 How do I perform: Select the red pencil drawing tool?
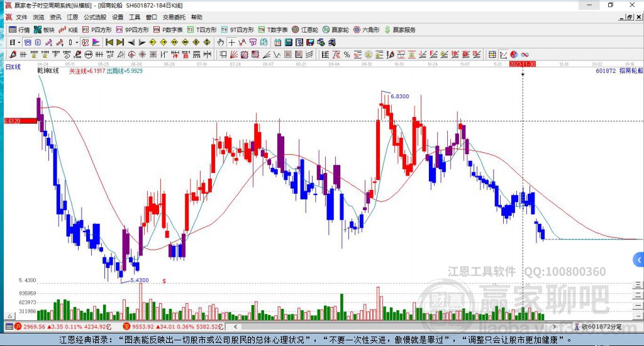tap(13, 55)
